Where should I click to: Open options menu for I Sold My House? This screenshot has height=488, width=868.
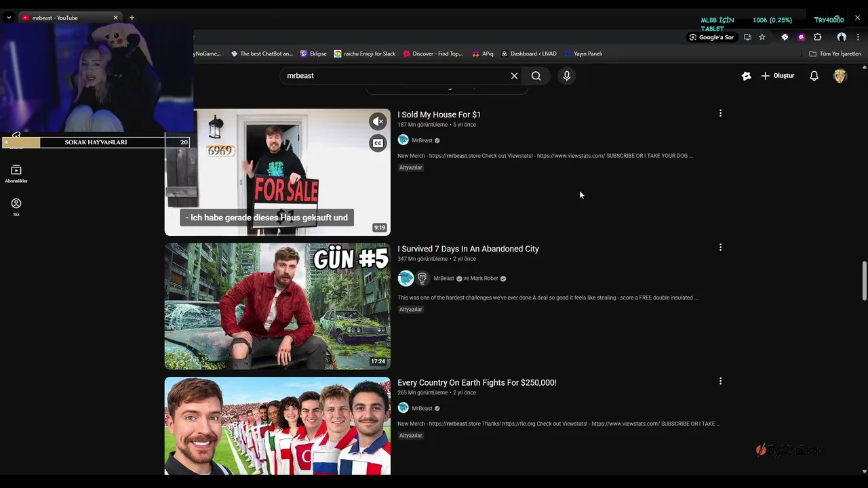click(x=720, y=113)
